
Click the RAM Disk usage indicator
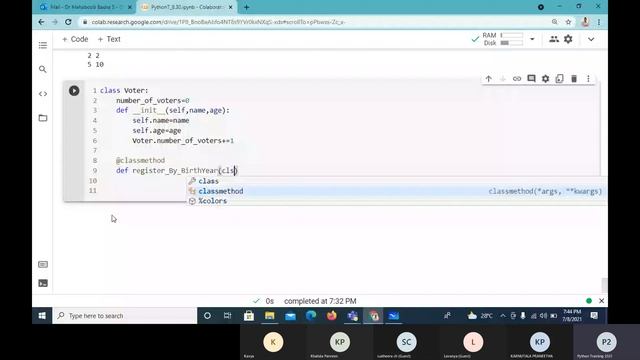[x=502, y=39]
